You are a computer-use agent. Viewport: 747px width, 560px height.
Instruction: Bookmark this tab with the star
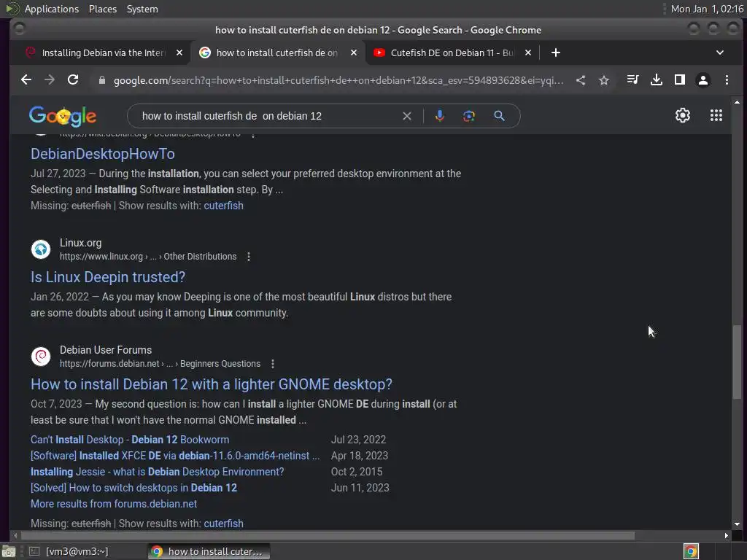coord(604,80)
